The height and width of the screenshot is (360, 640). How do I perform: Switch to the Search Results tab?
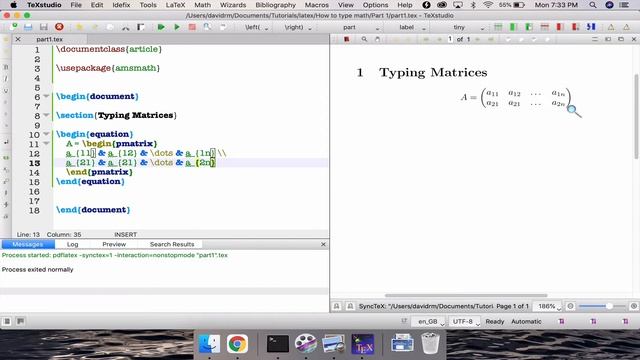172,244
